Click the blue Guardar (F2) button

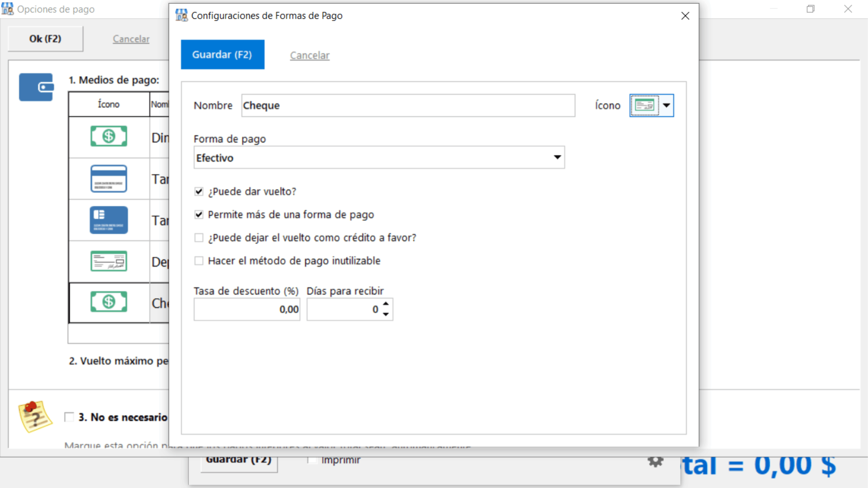pyautogui.click(x=222, y=55)
